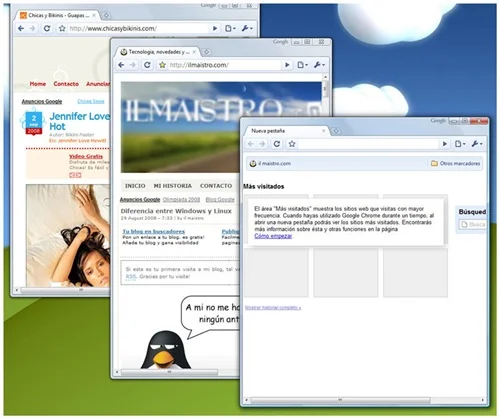The image size is (500, 419).
Task: Click Contacto in Chicas y Bikinis menu
Action: [x=66, y=84]
